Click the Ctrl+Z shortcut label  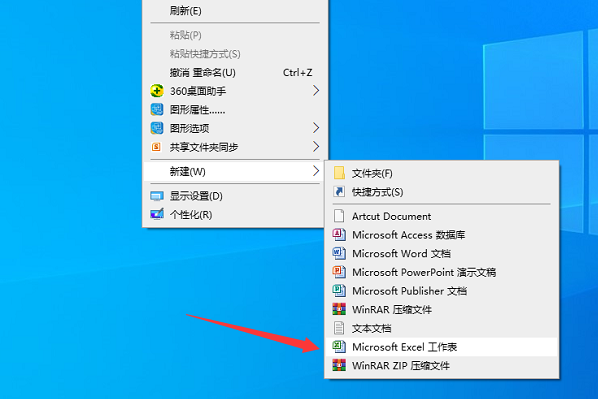tap(297, 72)
